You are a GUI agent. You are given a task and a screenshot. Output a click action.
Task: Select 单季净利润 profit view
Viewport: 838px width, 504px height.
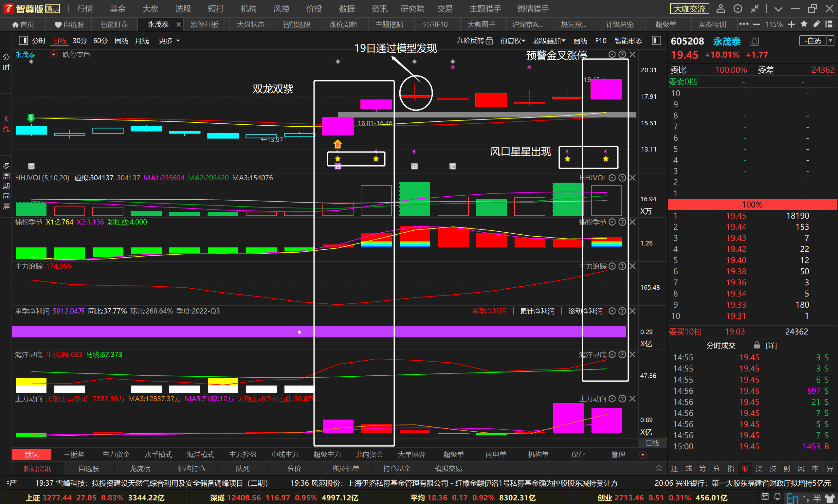pyautogui.click(x=489, y=311)
